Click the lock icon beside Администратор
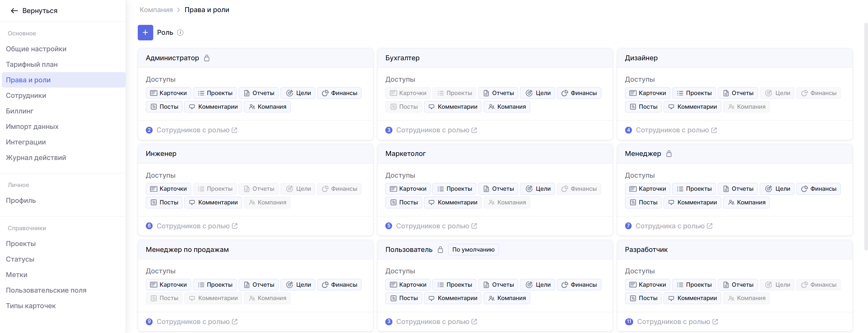 coord(207,58)
